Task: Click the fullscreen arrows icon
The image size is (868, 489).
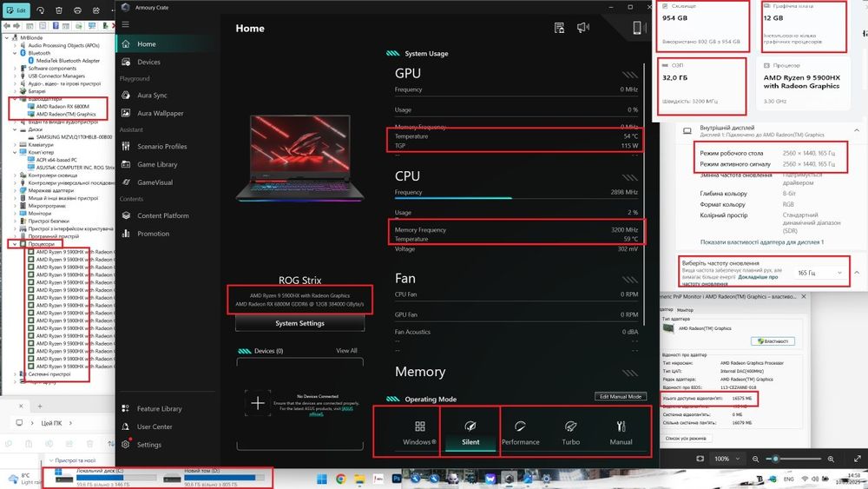Action: coord(858,459)
